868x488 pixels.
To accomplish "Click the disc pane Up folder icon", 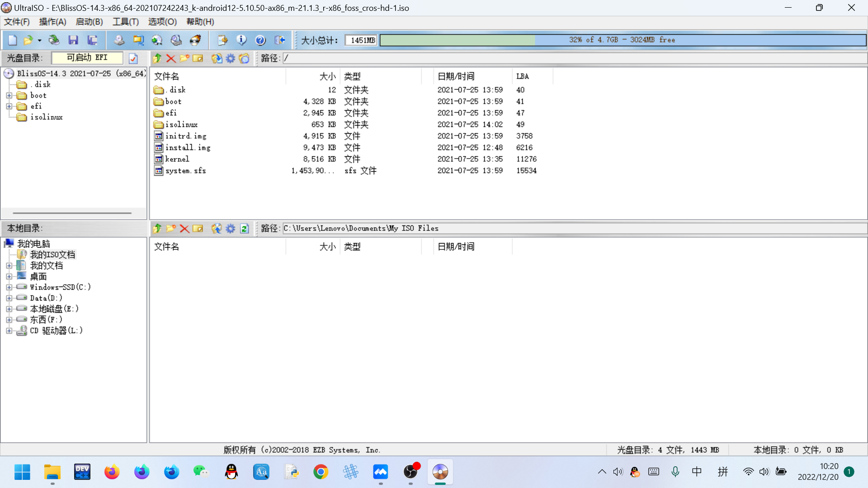I will [157, 58].
